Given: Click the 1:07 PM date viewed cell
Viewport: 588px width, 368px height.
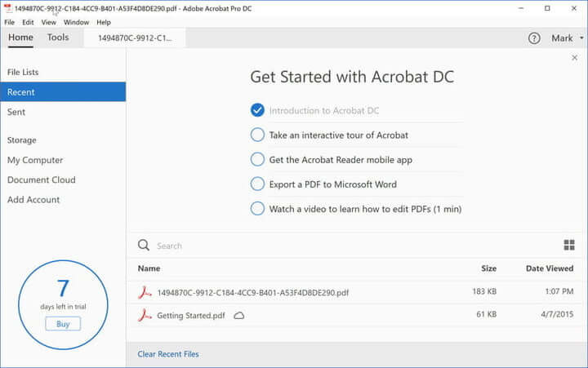Looking at the screenshot, I should (x=559, y=291).
